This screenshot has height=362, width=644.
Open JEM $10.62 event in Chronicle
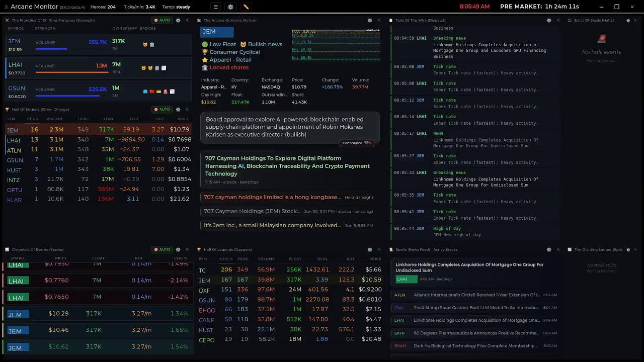point(98,347)
